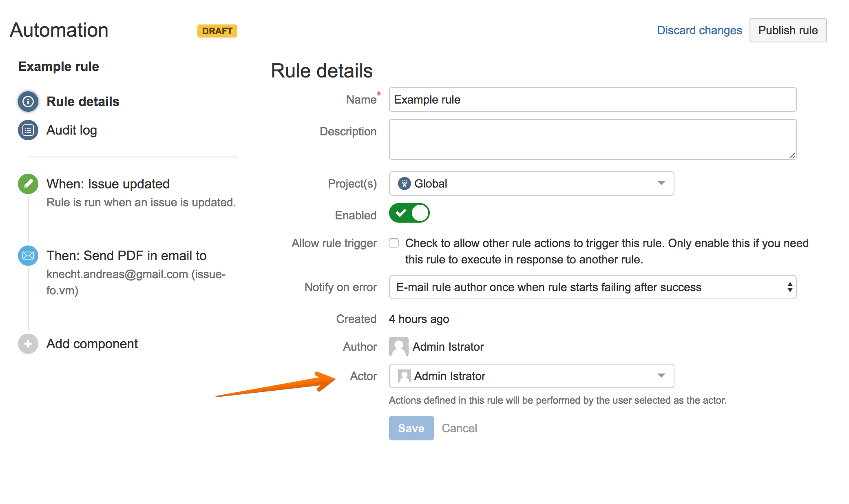Expand the Actor dropdown arrow

tap(661, 376)
